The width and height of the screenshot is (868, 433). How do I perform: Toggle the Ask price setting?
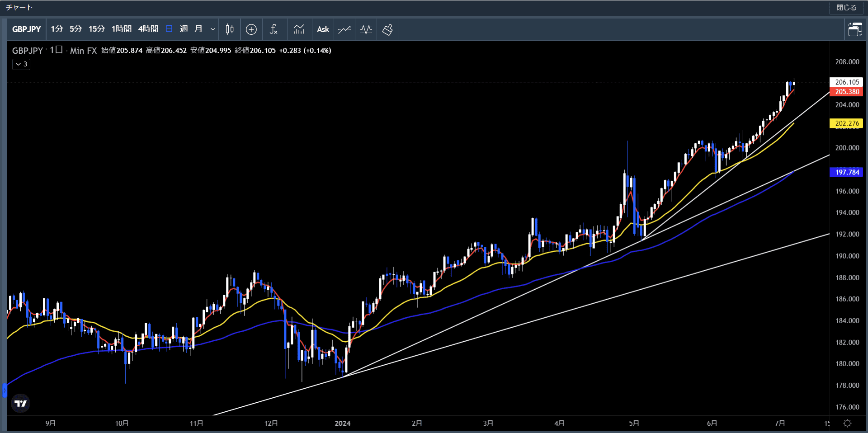(x=323, y=29)
